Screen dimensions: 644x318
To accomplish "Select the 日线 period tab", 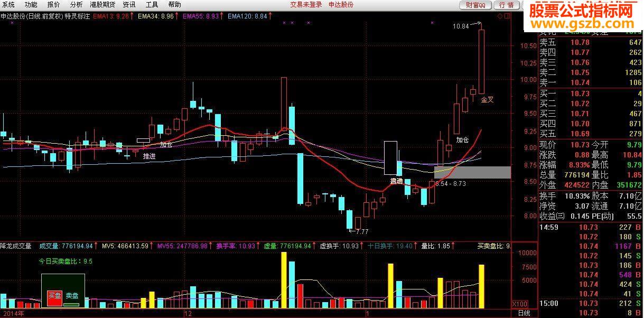I will (524, 313).
